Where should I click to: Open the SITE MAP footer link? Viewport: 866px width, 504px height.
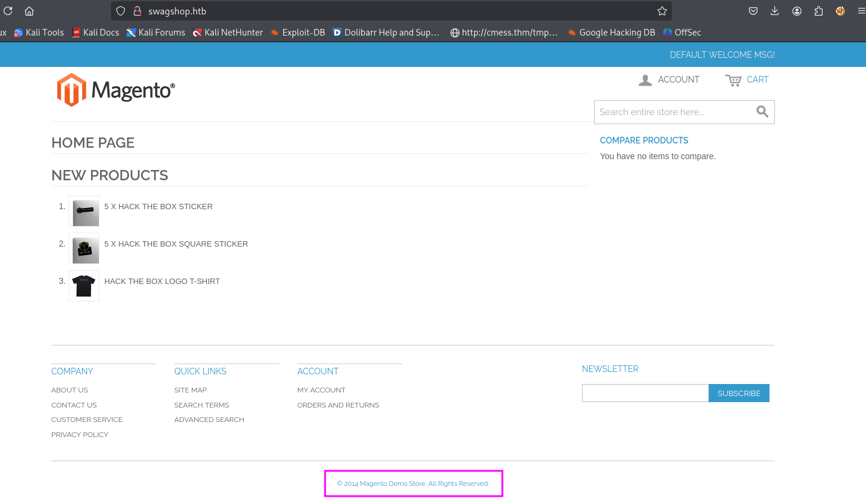[191, 390]
